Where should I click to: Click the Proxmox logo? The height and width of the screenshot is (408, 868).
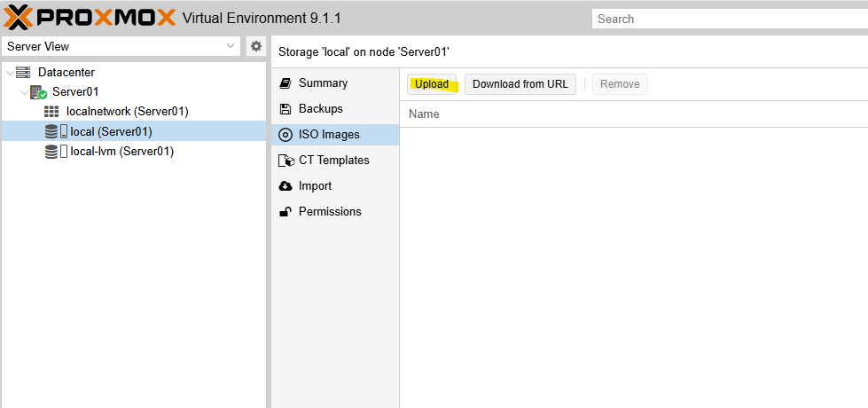(89, 18)
